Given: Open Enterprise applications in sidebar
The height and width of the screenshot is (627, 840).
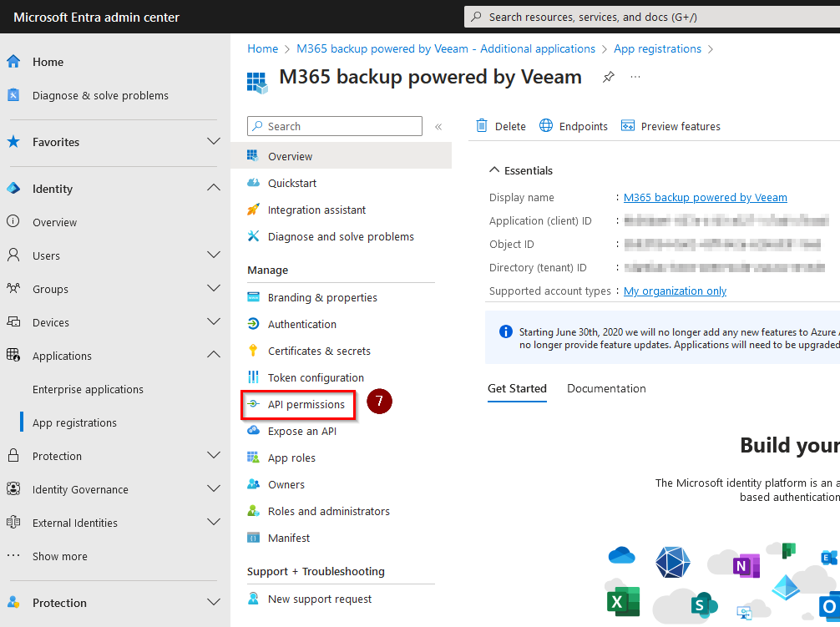Looking at the screenshot, I should (88, 389).
